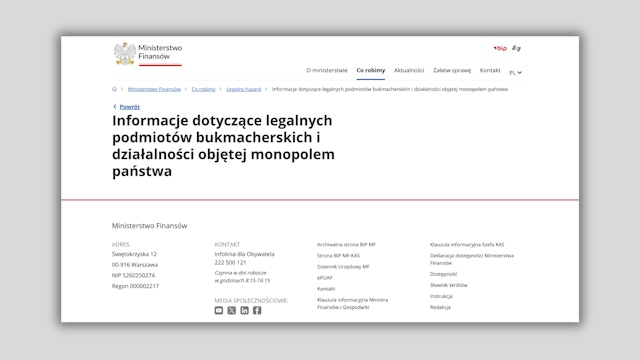Image resolution: width=640 pixels, height=360 pixels.
Task: Open Strona BIP MF-KAS link
Action: (338, 256)
